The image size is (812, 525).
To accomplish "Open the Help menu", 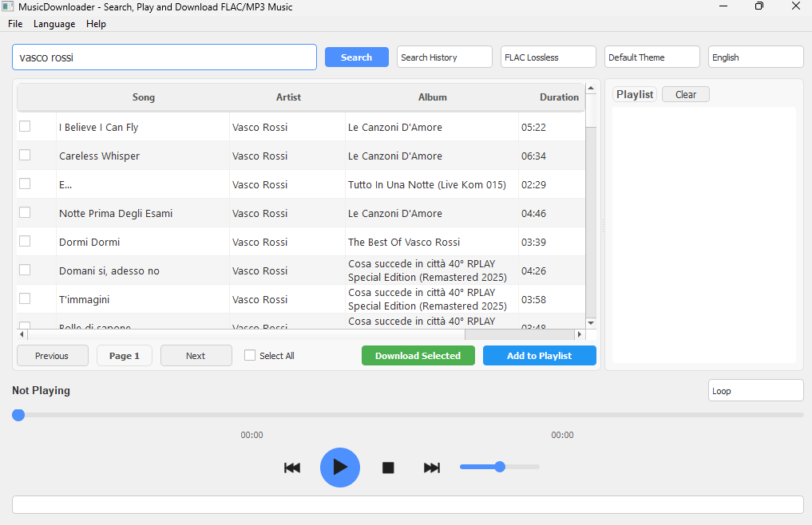I will 96,24.
